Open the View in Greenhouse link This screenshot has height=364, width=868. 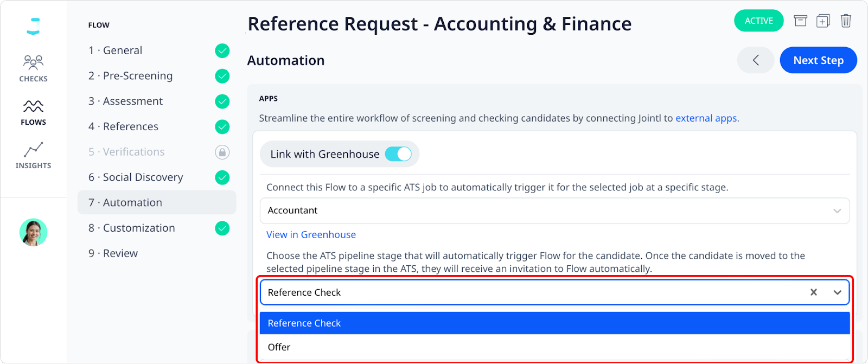[311, 235]
